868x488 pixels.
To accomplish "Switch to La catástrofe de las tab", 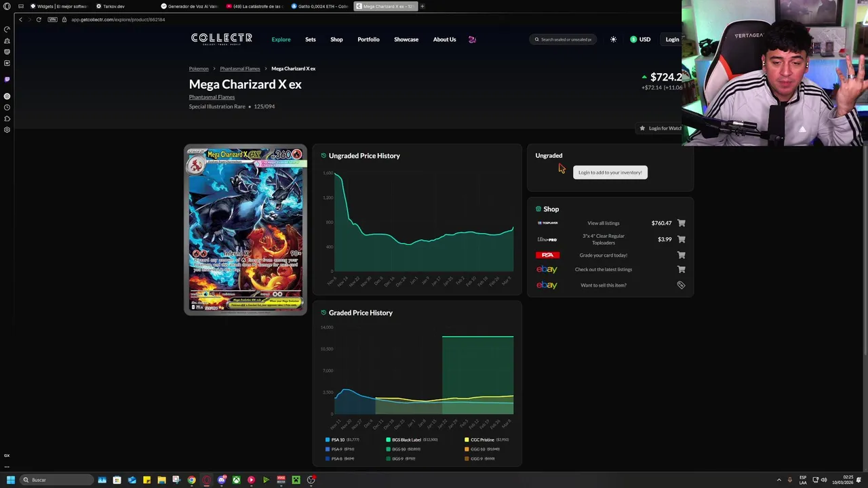I will (x=255, y=6).
